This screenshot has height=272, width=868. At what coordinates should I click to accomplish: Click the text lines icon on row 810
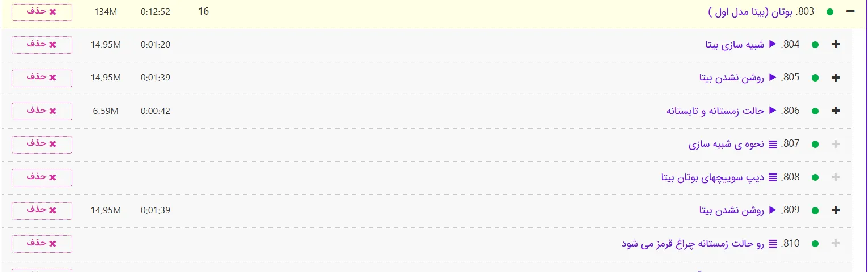(x=772, y=244)
